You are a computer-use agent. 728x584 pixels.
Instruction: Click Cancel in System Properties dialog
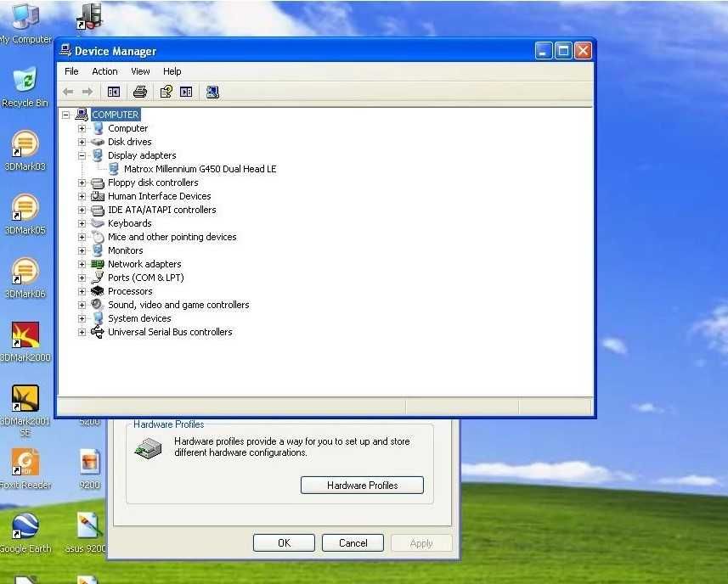353,542
